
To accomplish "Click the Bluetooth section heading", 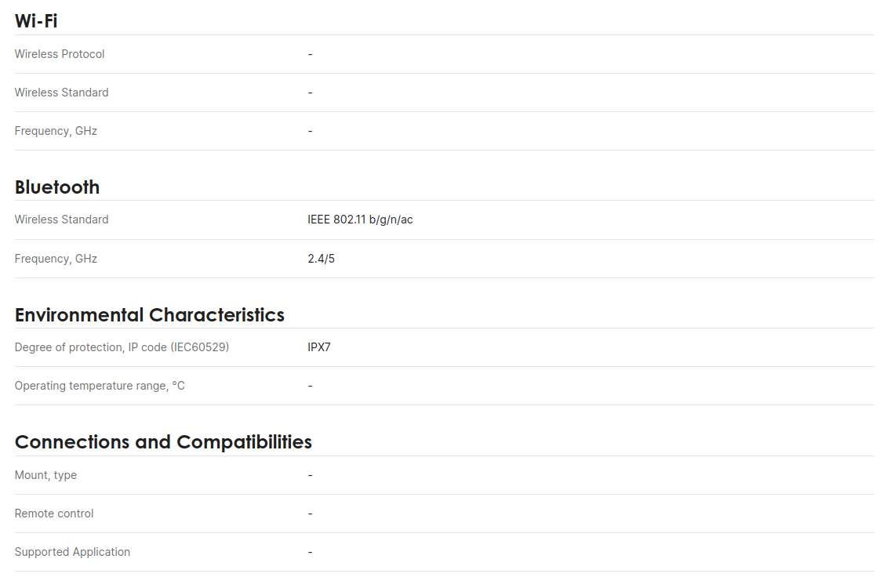I will 57,187.
